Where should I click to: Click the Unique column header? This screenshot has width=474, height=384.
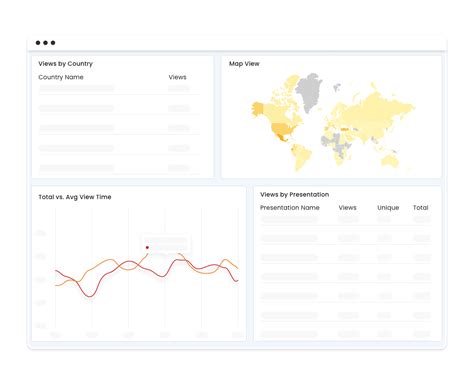coord(388,207)
